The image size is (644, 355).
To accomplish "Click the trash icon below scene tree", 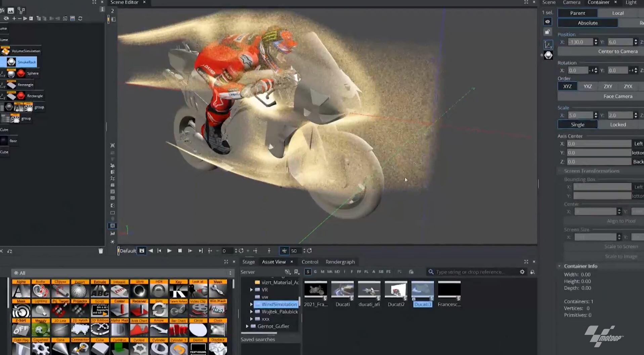I will (x=100, y=251).
